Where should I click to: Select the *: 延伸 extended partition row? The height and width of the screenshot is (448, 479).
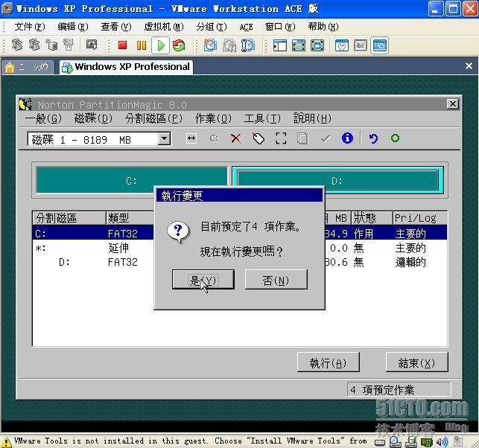point(240,248)
